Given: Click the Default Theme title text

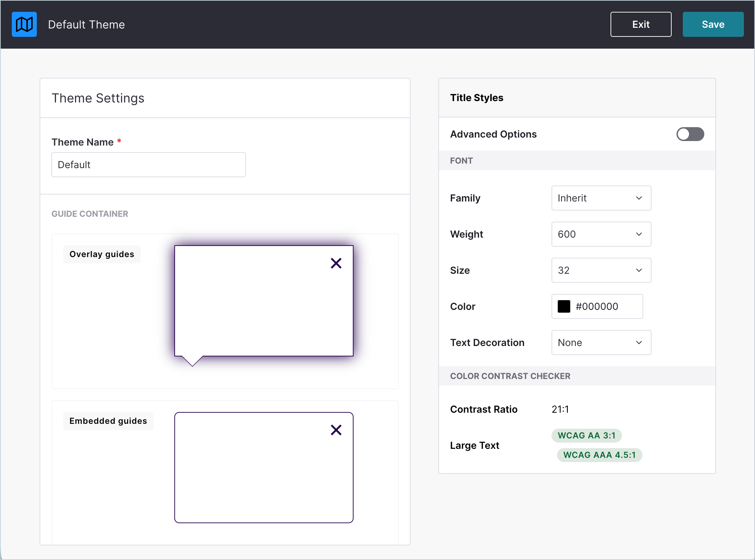Looking at the screenshot, I should coord(86,25).
